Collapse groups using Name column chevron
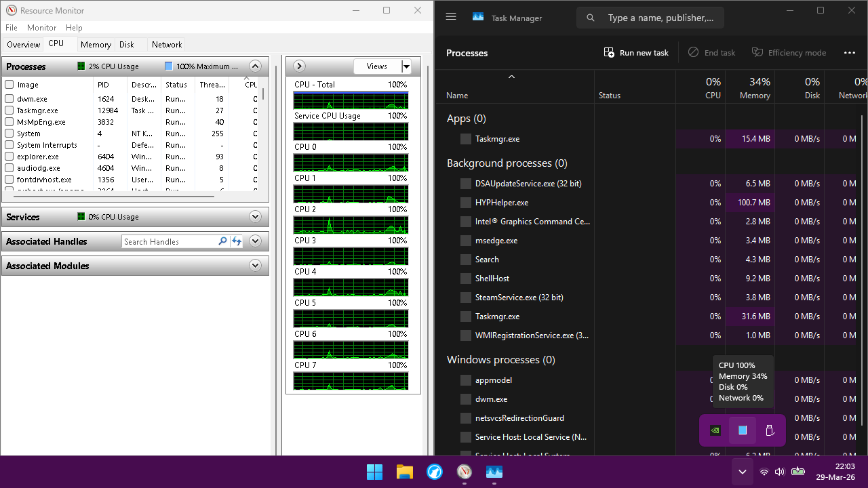This screenshot has height=488, width=868. [x=511, y=77]
